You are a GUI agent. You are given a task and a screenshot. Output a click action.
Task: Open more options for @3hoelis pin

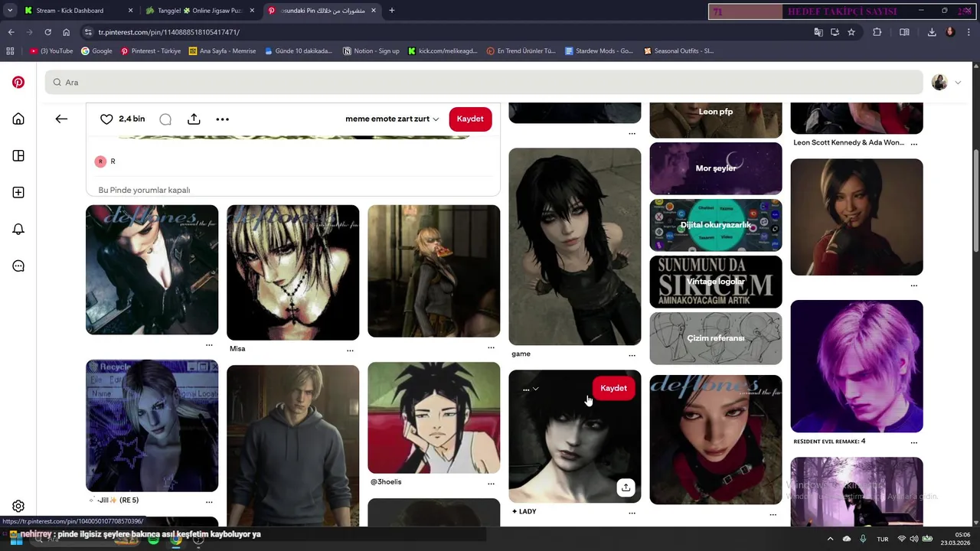(x=491, y=483)
